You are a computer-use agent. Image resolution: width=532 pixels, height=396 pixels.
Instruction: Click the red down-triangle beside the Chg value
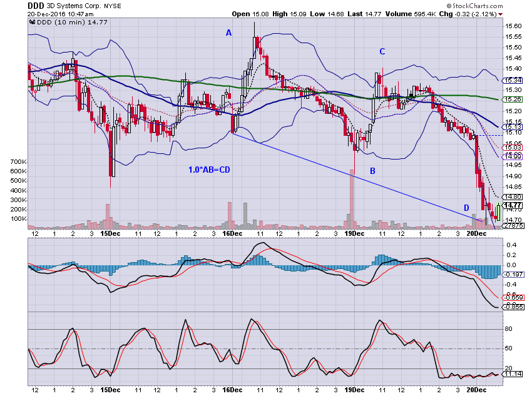coord(501,14)
